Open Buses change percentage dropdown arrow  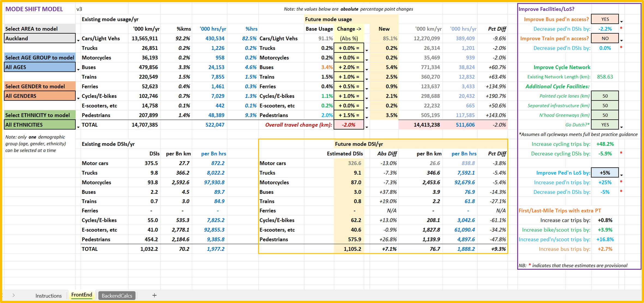367,69
